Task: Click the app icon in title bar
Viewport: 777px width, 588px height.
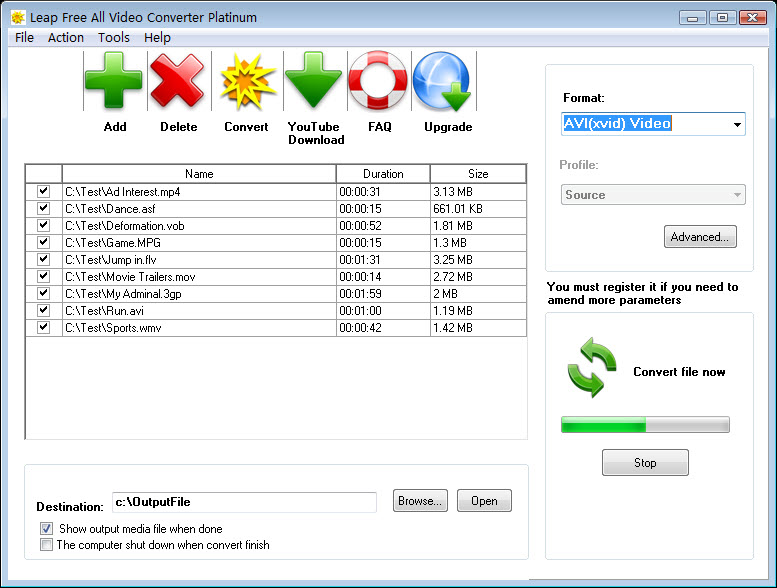Action: [18, 18]
